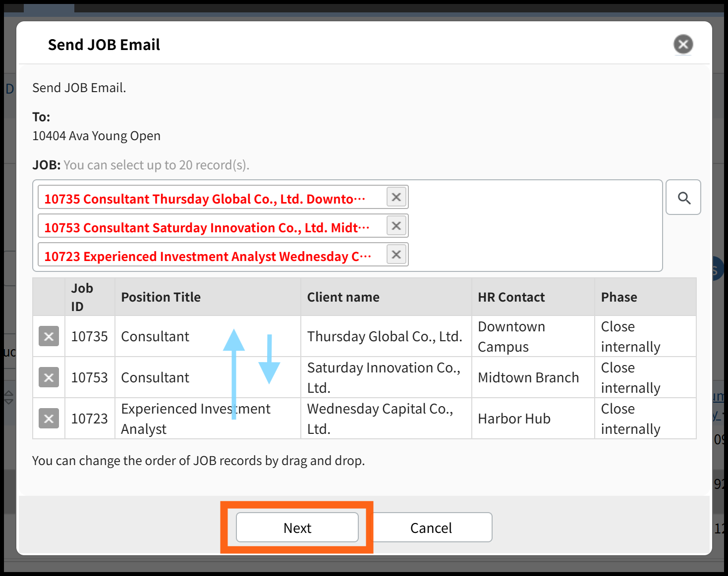The width and height of the screenshot is (728, 576).
Task: Click the Client name column header
Action: tap(343, 297)
